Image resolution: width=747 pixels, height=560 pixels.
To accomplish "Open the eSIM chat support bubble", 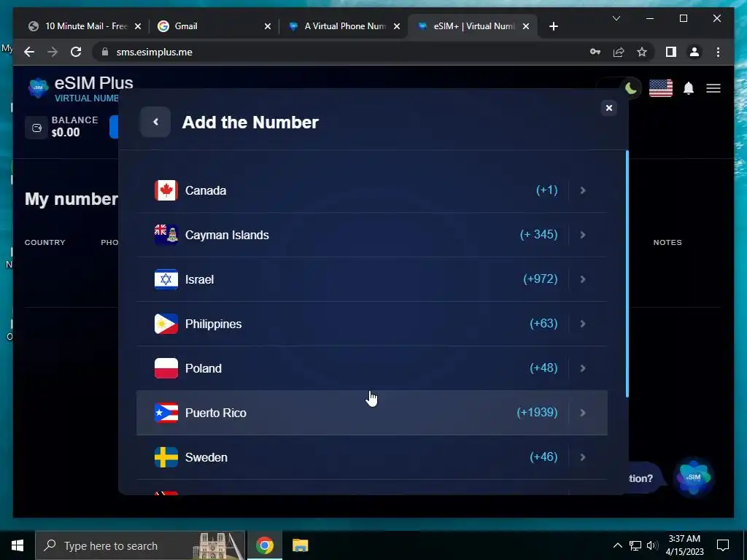I will (x=694, y=477).
